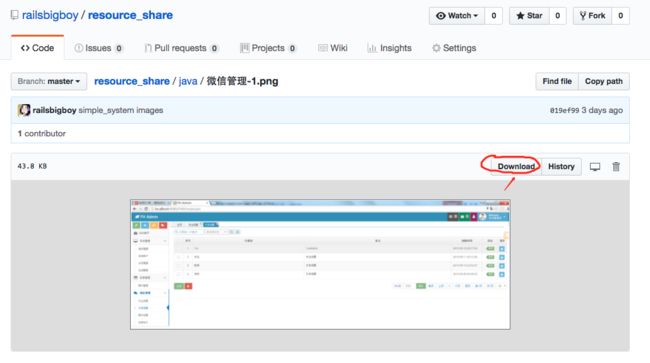The image size is (650, 363).
Task: Click the Fork button
Action: click(x=592, y=16)
